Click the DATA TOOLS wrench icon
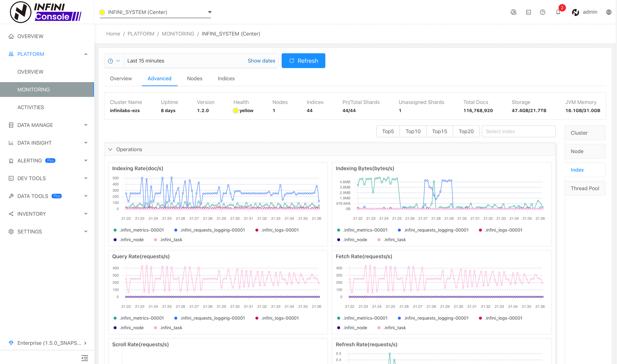Viewport: 617px width, 364px height. pyautogui.click(x=11, y=196)
